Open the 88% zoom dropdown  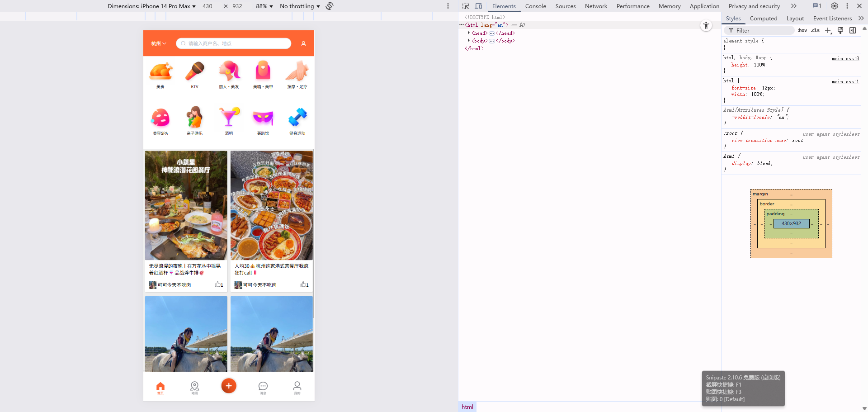264,6
